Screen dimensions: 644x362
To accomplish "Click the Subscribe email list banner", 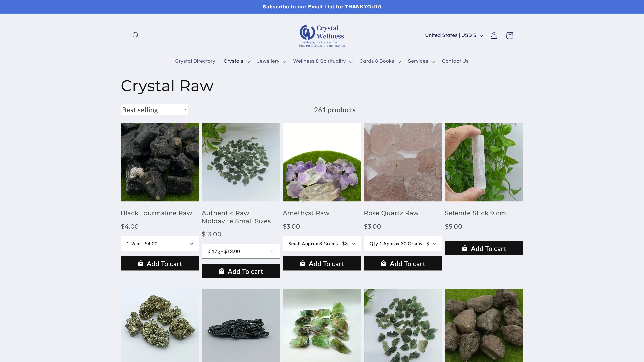I will pos(322,7).
